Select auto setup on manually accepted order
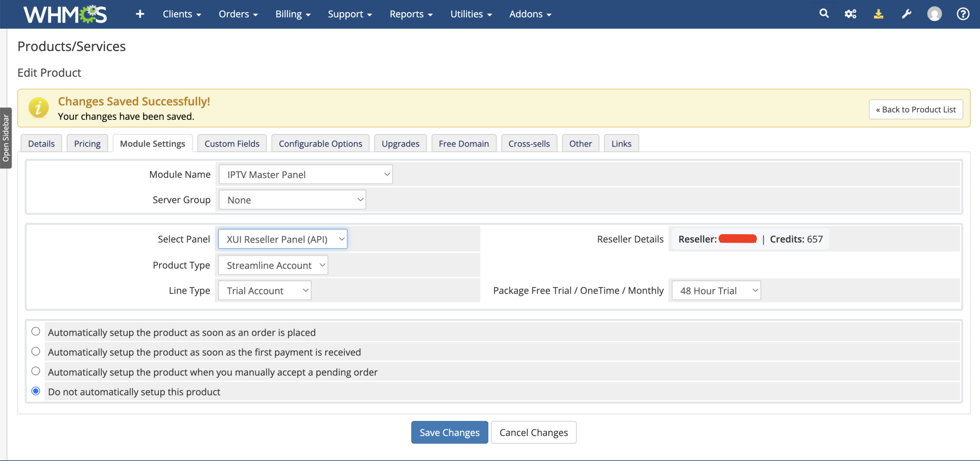Screen dimensions: 980x461 36,371
